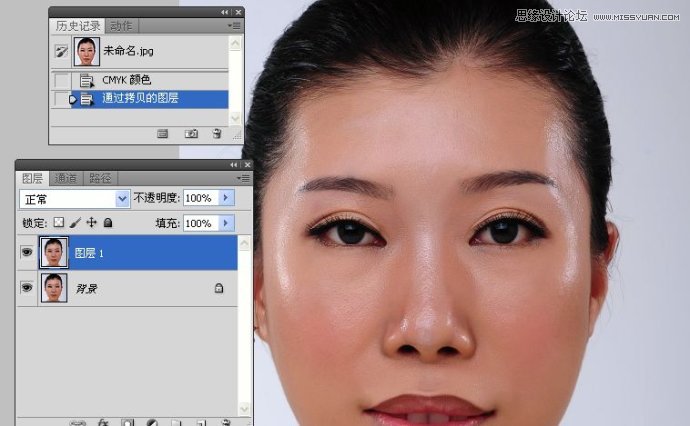Hide the 背景 layer
The width and height of the screenshot is (690, 426).
pos(27,287)
